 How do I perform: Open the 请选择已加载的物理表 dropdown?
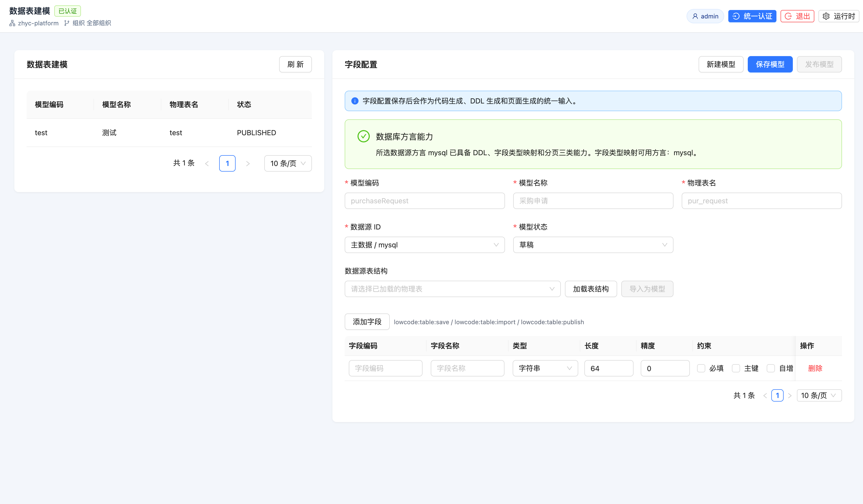pyautogui.click(x=452, y=289)
